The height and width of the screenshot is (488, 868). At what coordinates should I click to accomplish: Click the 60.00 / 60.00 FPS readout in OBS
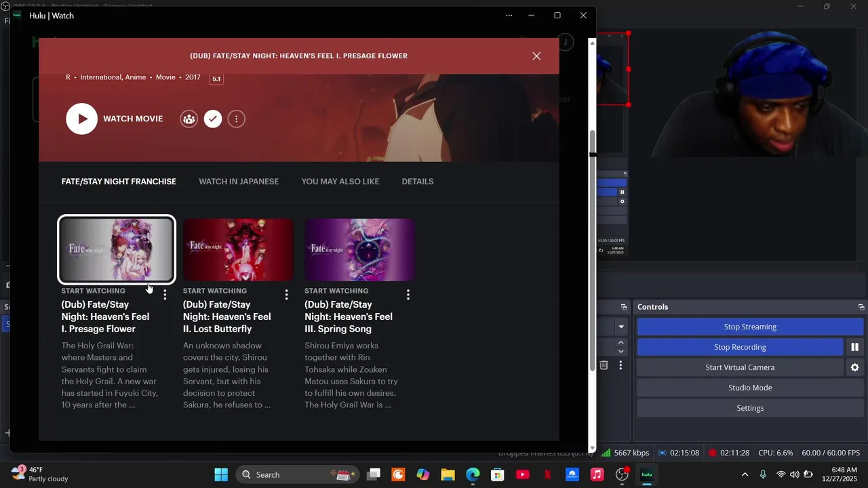point(831,453)
